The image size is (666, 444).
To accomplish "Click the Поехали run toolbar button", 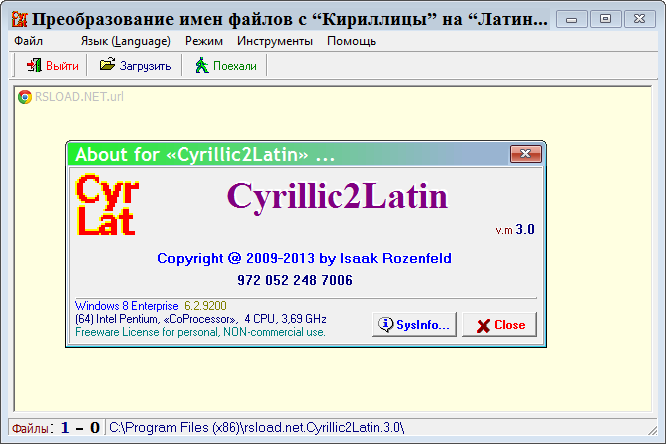I will pyautogui.click(x=226, y=66).
